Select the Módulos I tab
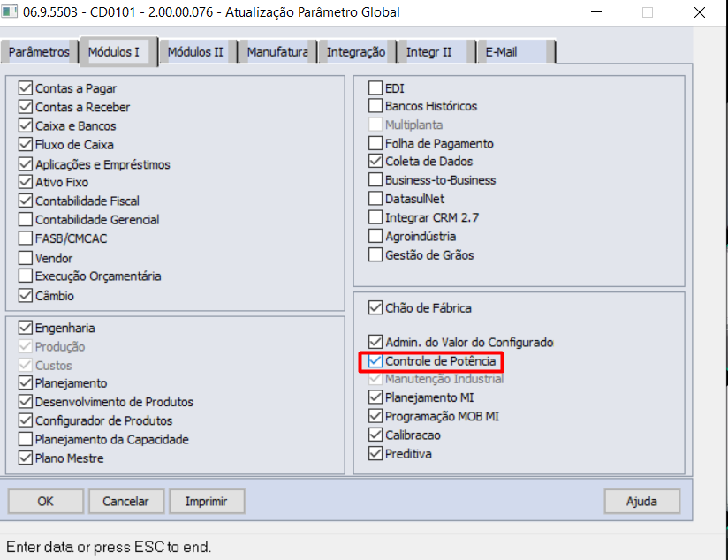The height and width of the screenshot is (560, 728). pos(118,51)
